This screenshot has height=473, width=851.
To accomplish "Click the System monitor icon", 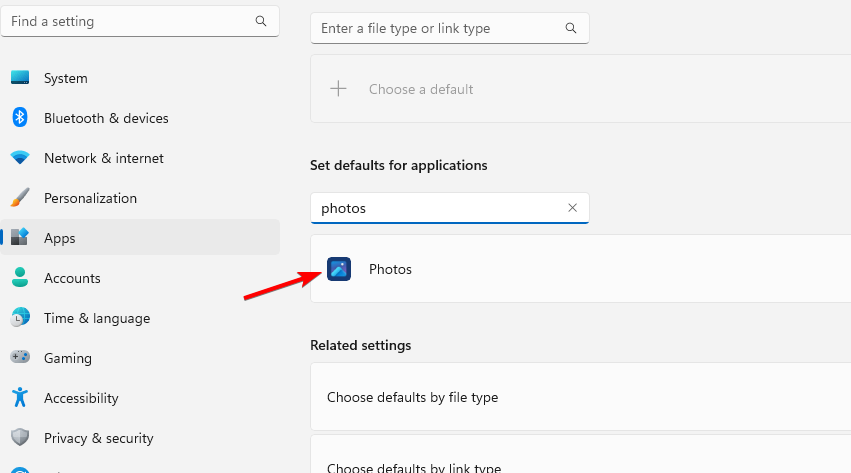I will [x=20, y=78].
